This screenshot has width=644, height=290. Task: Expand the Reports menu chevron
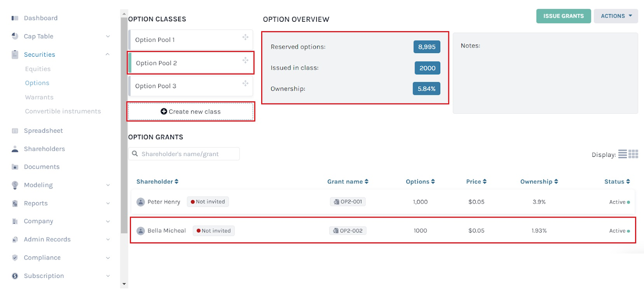[108, 204]
